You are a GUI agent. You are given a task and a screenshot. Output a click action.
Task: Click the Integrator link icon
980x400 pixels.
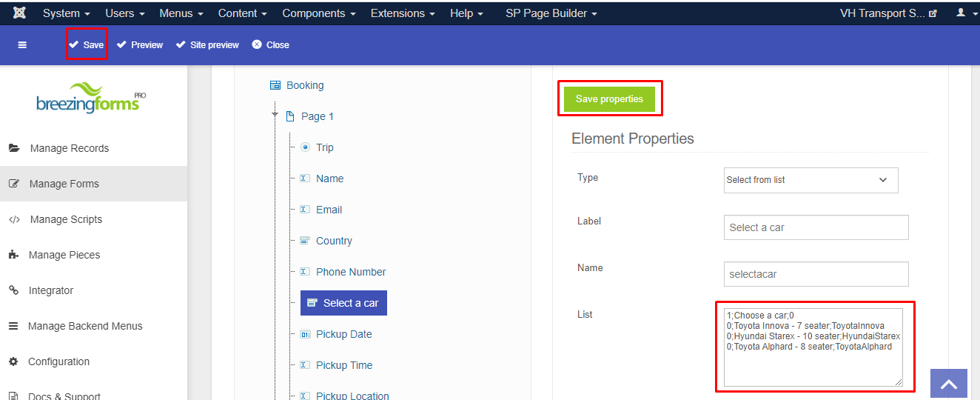(13, 290)
